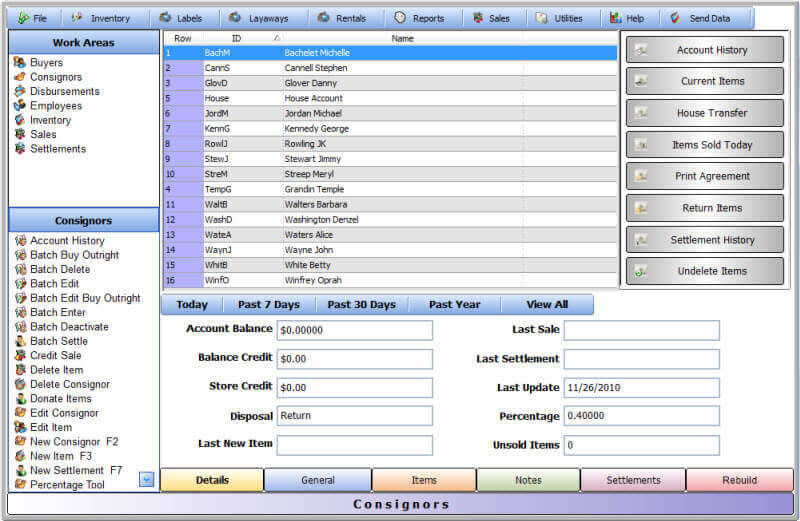Select the Winfrey Oprah row
800x521 pixels.
coord(390,280)
